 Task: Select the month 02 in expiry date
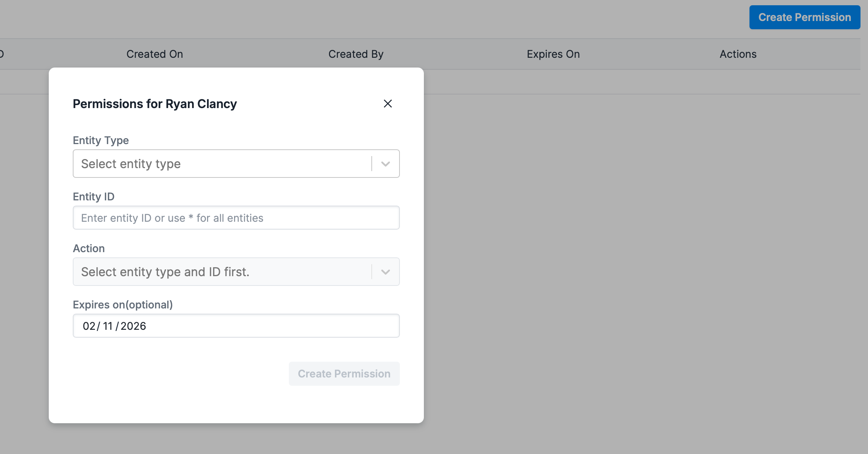(x=89, y=326)
